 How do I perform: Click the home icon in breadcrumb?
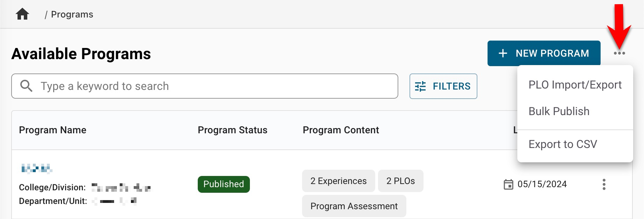click(22, 14)
